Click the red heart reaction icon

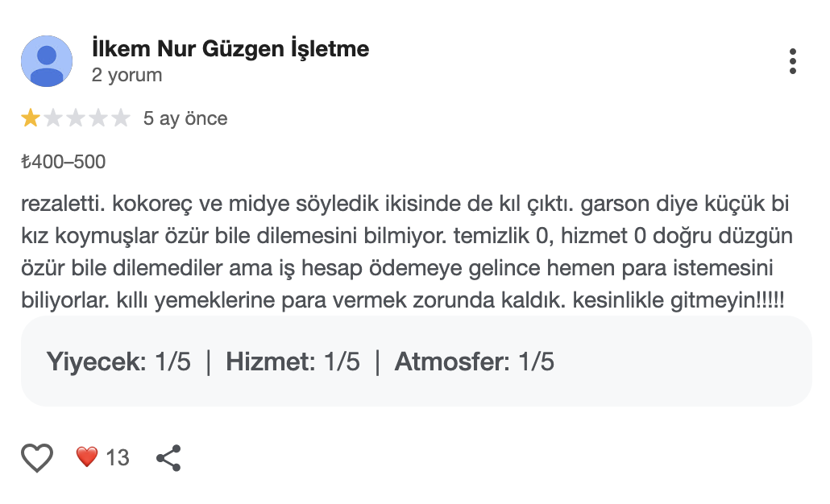pyautogui.click(x=86, y=456)
